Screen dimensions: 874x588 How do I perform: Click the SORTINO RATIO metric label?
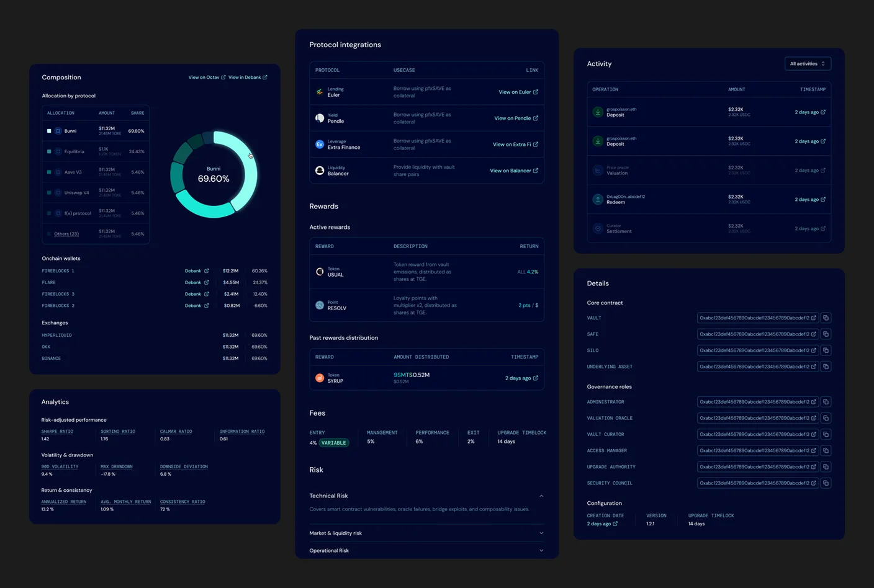118,431
